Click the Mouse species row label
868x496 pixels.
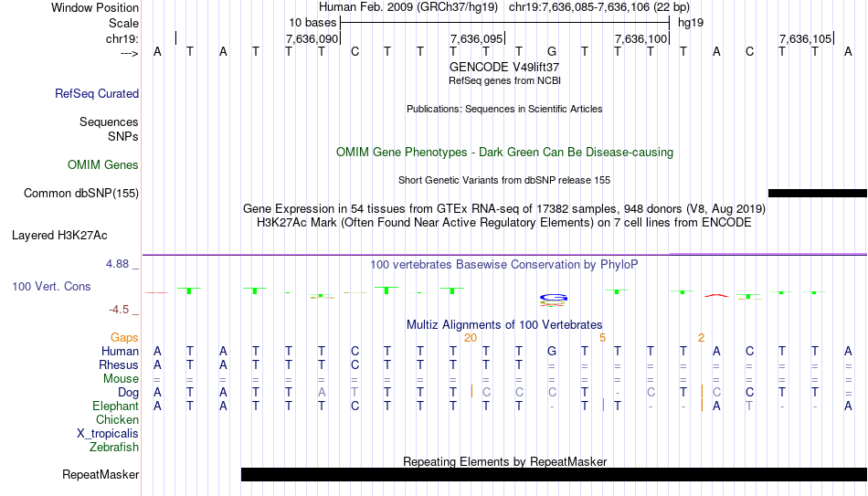pos(121,379)
